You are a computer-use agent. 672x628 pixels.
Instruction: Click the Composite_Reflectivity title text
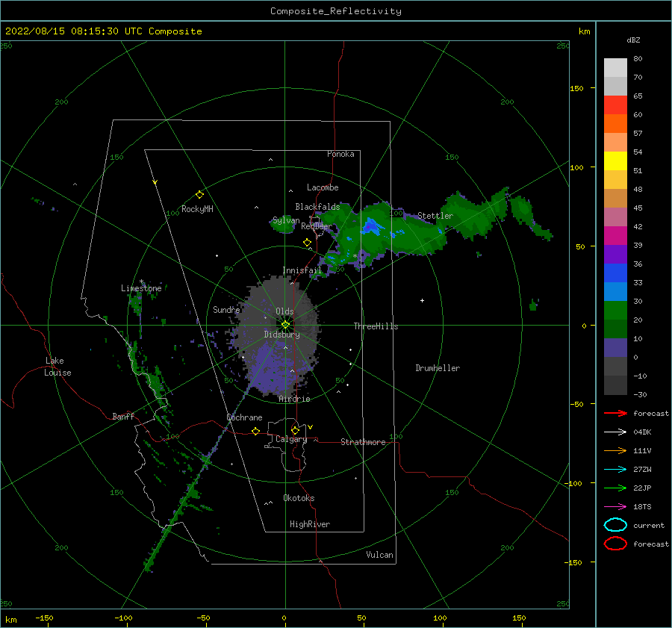pyautogui.click(x=336, y=11)
